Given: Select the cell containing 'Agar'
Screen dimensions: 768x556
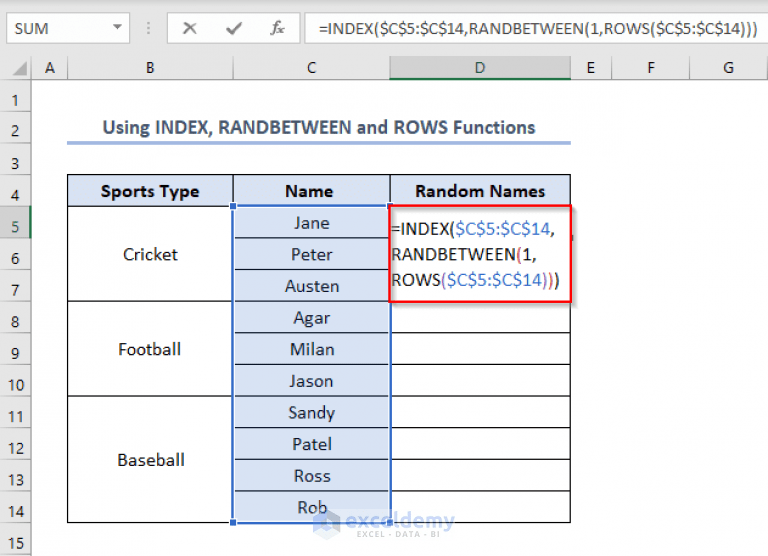Looking at the screenshot, I should pyautogui.click(x=312, y=317).
